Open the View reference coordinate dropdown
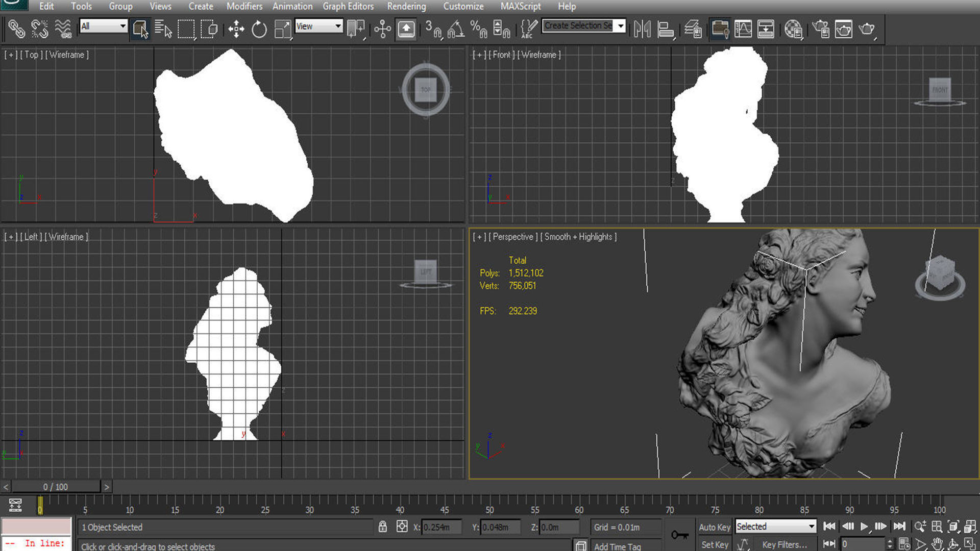Viewport: 980px width, 551px height. [x=318, y=26]
